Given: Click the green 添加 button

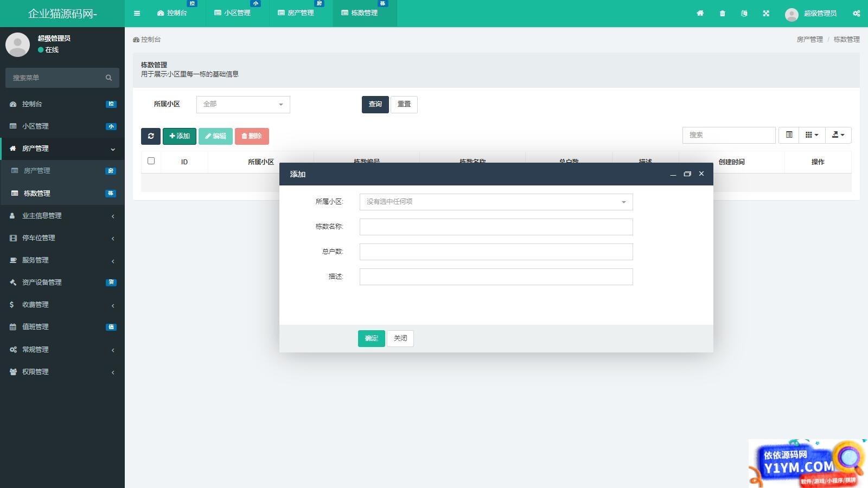Looking at the screenshot, I should point(180,136).
